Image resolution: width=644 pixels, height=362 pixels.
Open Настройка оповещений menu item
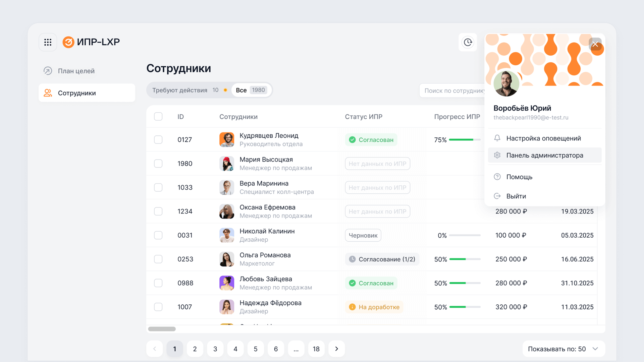pyautogui.click(x=545, y=138)
